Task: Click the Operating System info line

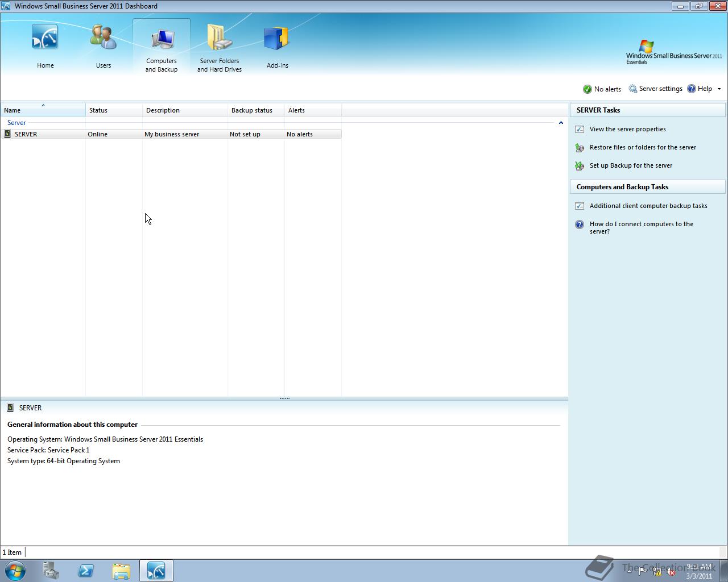Action: (105, 439)
